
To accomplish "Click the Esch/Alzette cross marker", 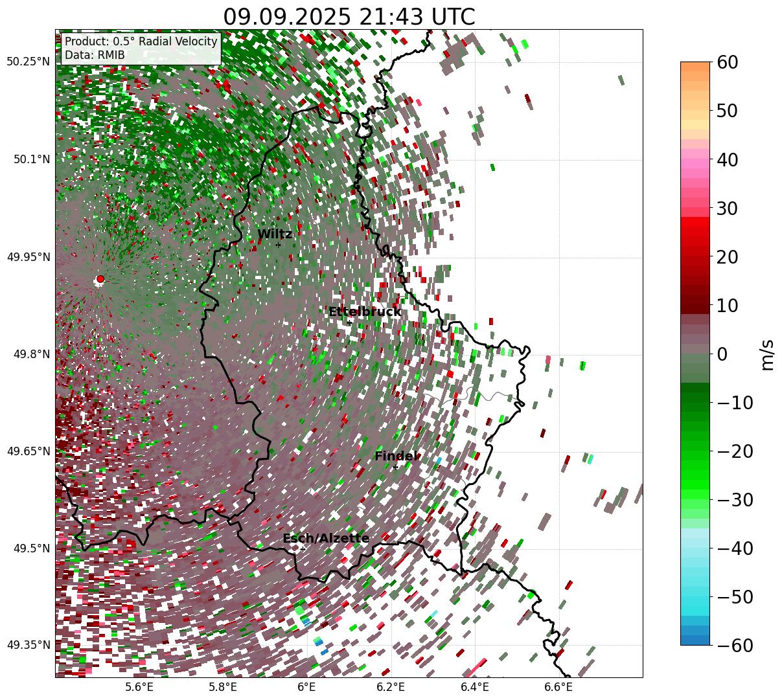I will (x=303, y=549).
